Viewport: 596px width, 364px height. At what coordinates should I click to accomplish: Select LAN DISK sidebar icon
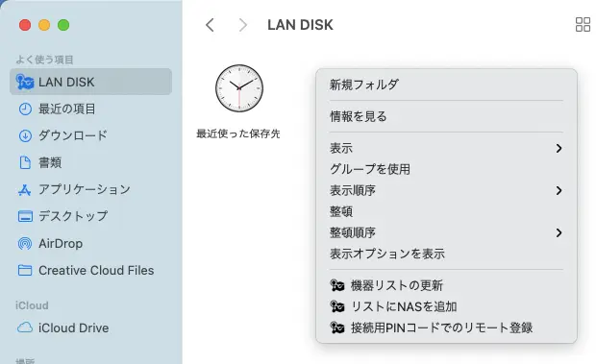point(25,82)
